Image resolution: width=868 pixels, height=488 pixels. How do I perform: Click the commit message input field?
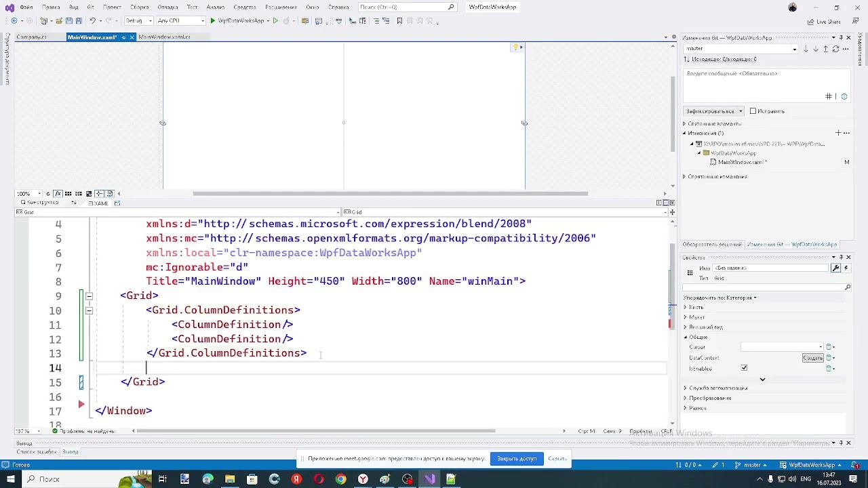click(766, 85)
